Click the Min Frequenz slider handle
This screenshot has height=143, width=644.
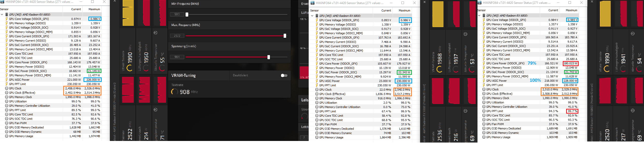187,15
